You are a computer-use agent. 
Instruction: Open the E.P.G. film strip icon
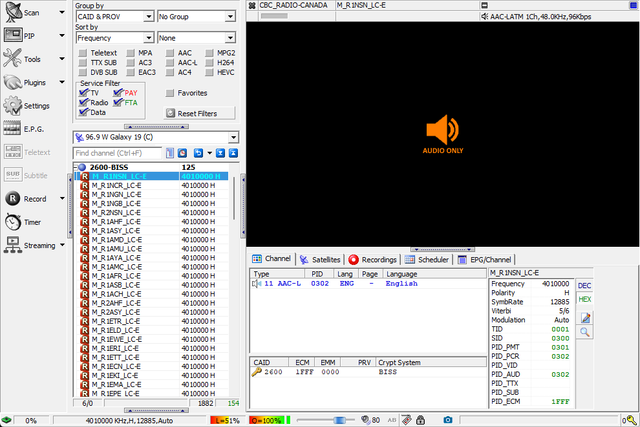pyautogui.click(x=12, y=129)
